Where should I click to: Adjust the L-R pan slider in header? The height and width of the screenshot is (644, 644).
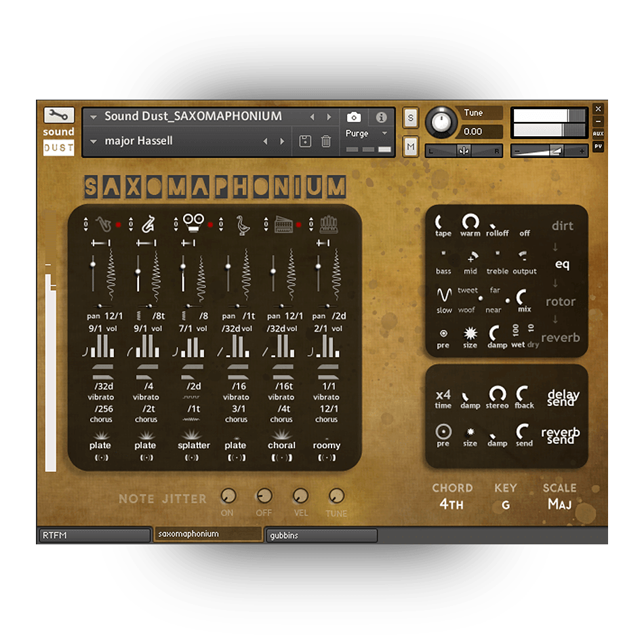click(464, 151)
